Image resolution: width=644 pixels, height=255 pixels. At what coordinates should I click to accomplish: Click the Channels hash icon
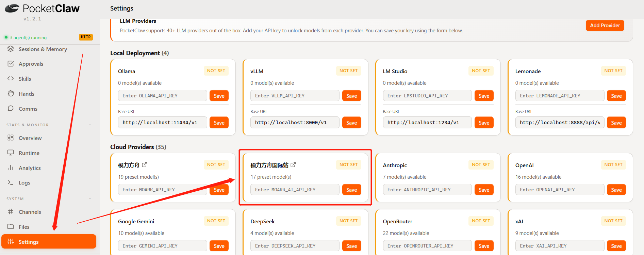click(x=11, y=211)
